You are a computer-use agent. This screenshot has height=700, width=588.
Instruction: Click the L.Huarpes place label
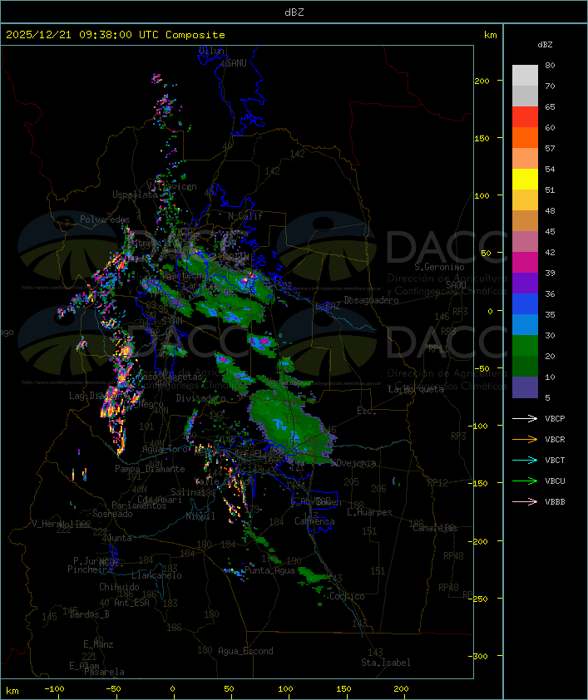[369, 512]
